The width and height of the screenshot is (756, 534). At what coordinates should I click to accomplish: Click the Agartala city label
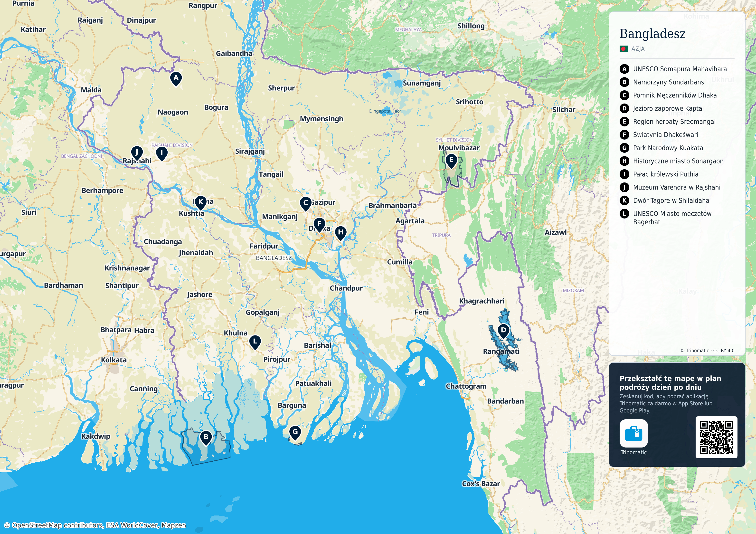tap(410, 221)
